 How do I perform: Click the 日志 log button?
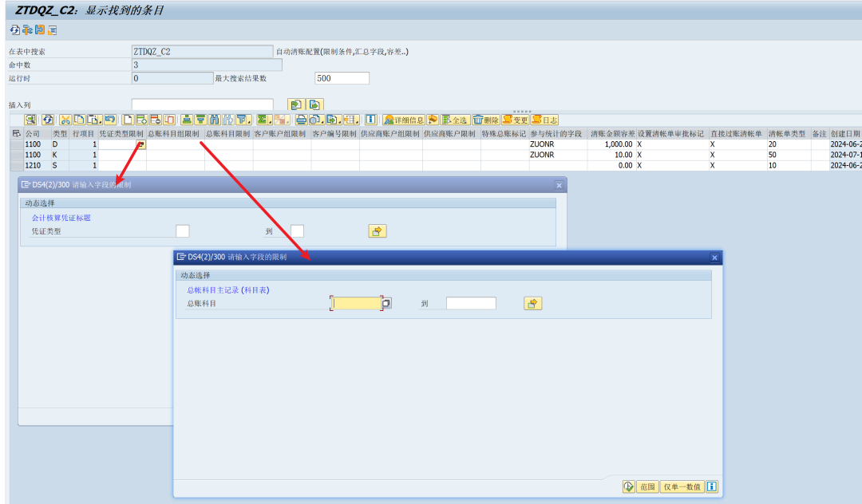click(x=544, y=120)
